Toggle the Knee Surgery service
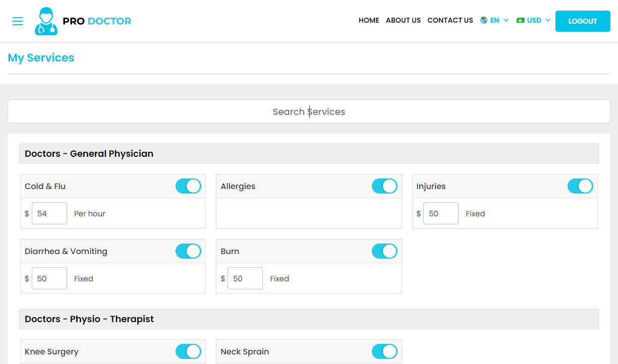Screen dimensions: 618x364 188,351
